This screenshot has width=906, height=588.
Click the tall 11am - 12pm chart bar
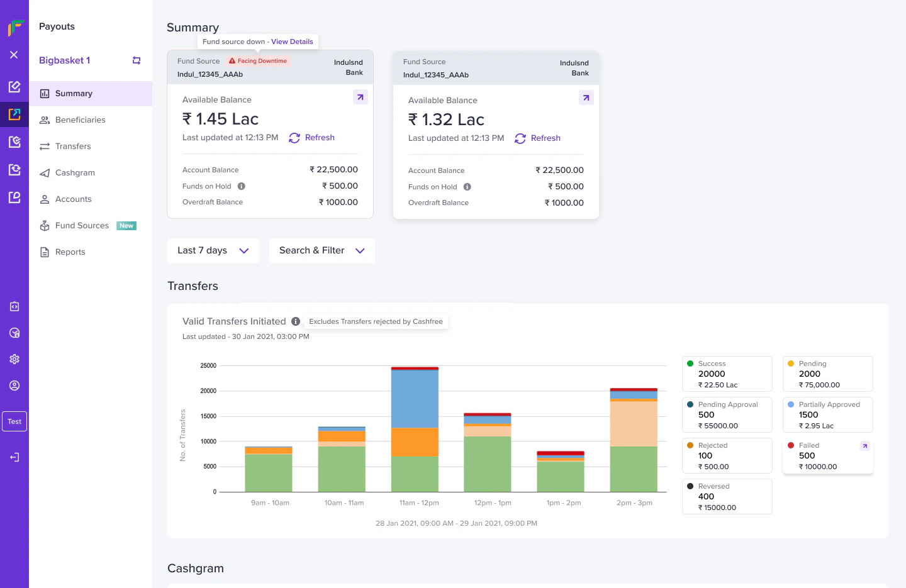[415, 430]
